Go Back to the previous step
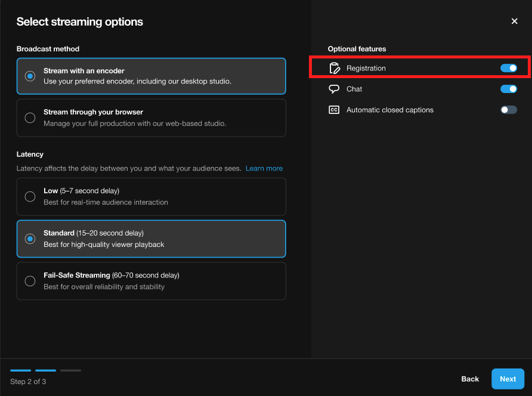The image size is (532, 396). point(470,379)
